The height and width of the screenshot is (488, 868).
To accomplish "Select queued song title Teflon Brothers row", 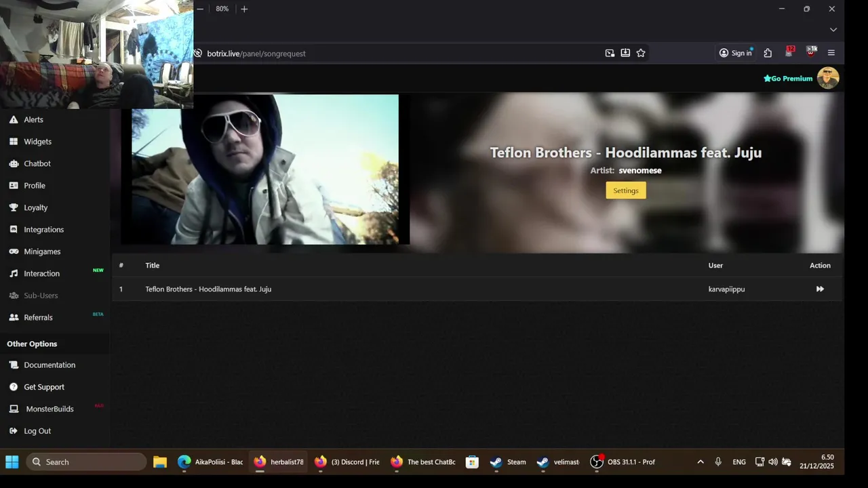I will pos(208,289).
